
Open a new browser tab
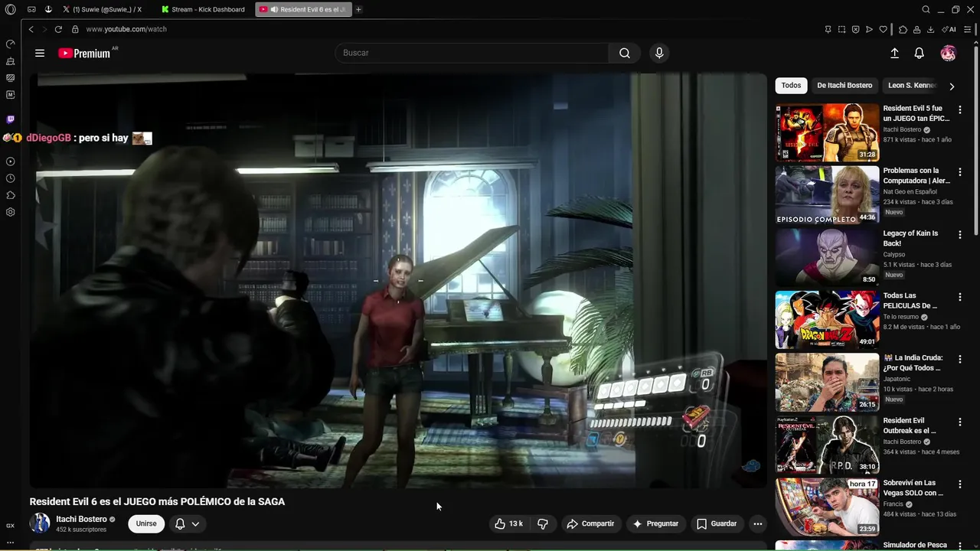[x=358, y=9]
